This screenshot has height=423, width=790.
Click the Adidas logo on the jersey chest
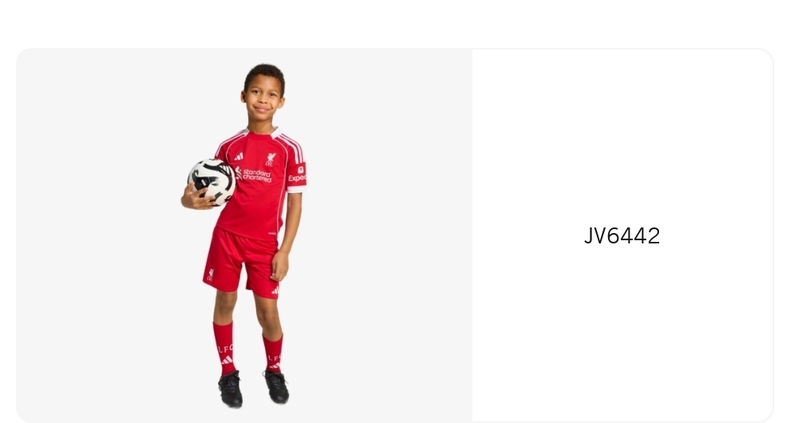[x=239, y=157]
